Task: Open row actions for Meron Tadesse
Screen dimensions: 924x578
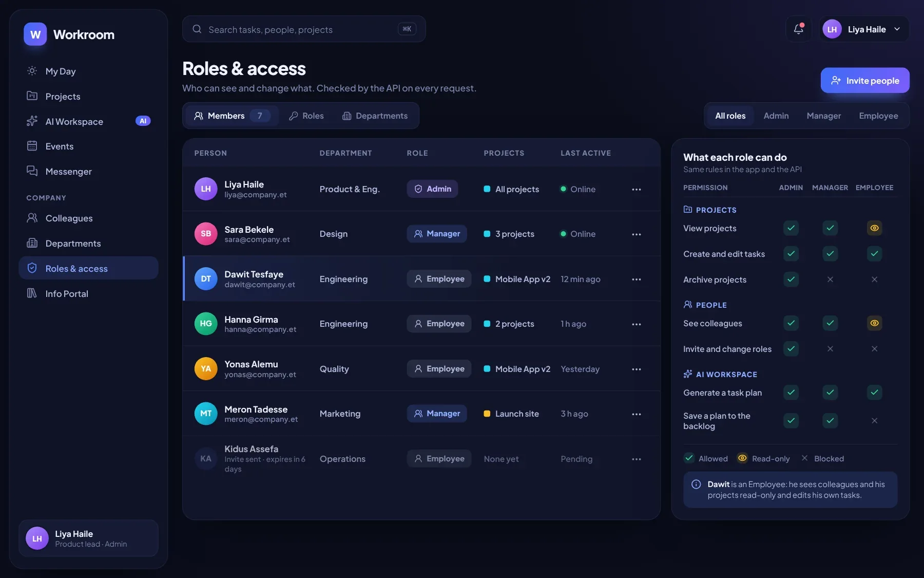Action: (637, 414)
